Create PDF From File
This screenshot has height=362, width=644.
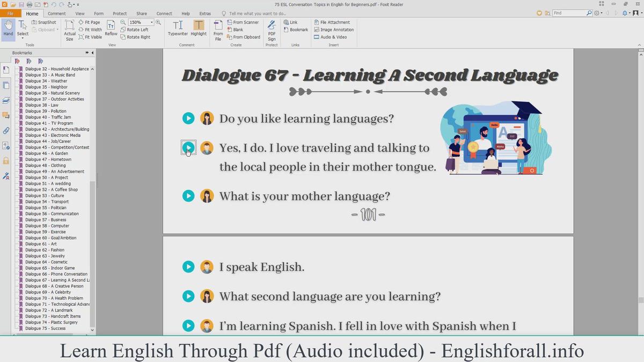click(218, 31)
